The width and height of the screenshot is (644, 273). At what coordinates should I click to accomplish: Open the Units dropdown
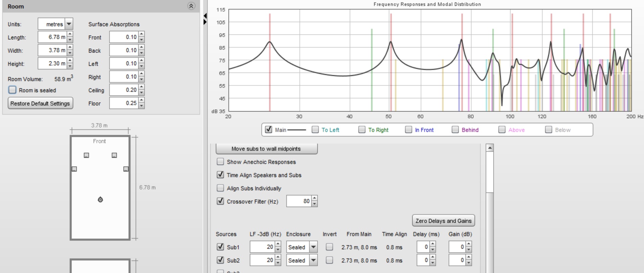pos(69,24)
